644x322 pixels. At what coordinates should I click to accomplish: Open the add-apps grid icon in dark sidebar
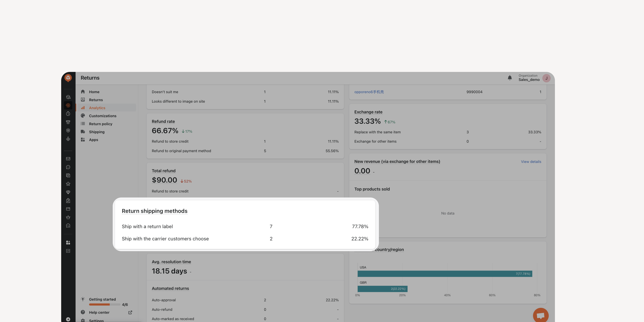(x=68, y=243)
